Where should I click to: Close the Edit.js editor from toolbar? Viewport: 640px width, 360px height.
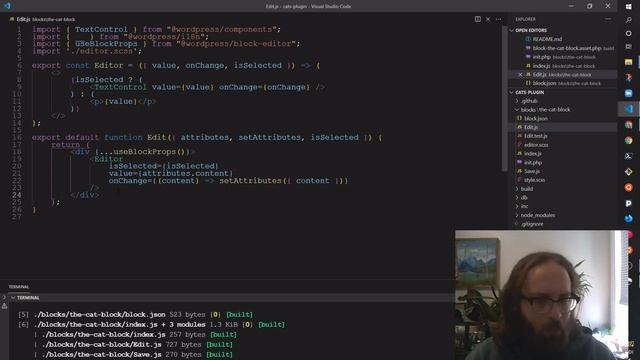click(488, 19)
